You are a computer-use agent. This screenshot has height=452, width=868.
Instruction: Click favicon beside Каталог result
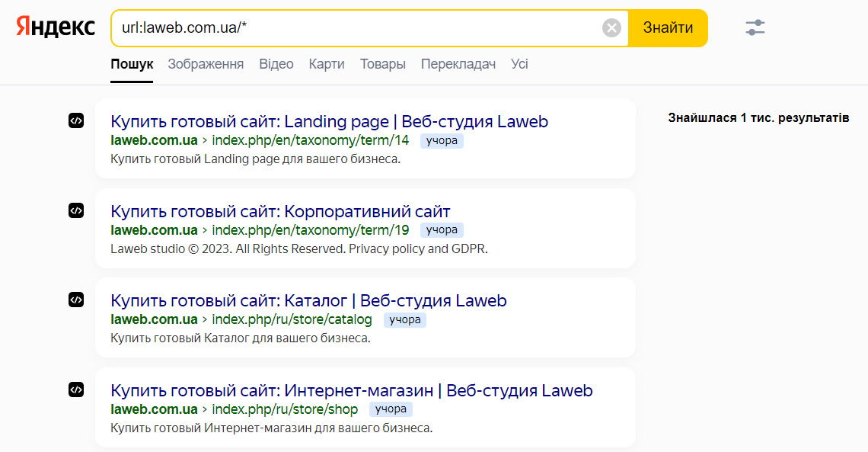(x=76, y=300)
